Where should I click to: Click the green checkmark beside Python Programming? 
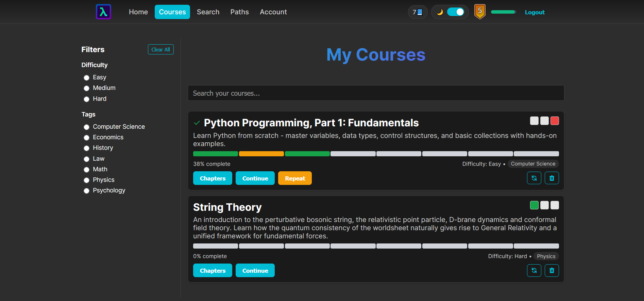(197, 123)
